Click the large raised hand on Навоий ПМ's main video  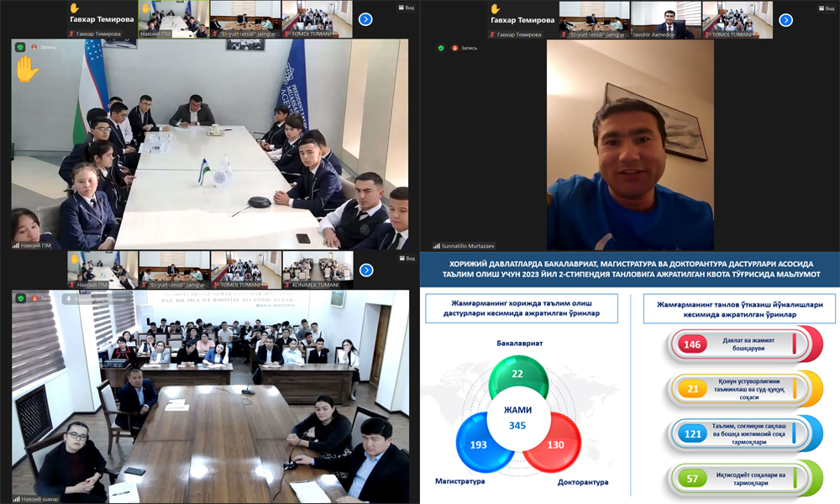pos(26,69)
